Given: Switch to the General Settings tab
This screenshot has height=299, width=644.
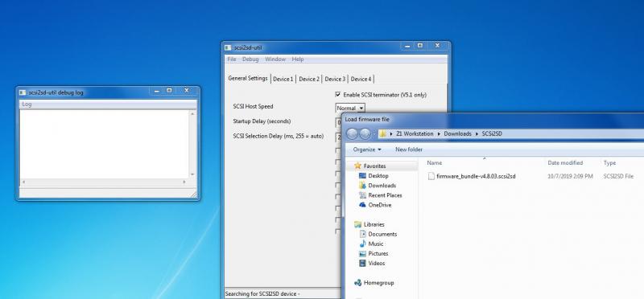Looking at the screenshot, I should pyautogui.click(x=248, y=78).
